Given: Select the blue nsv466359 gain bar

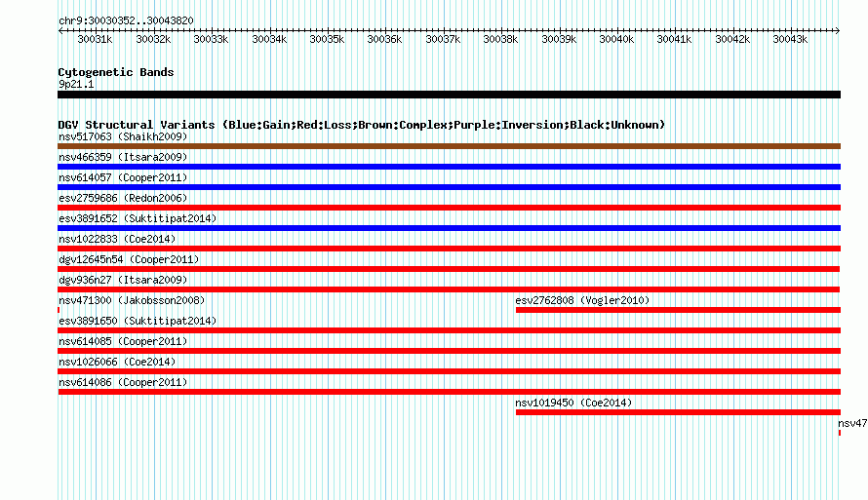Looking at the screenshot, I should pyautogui.click(x=449, y=167).
